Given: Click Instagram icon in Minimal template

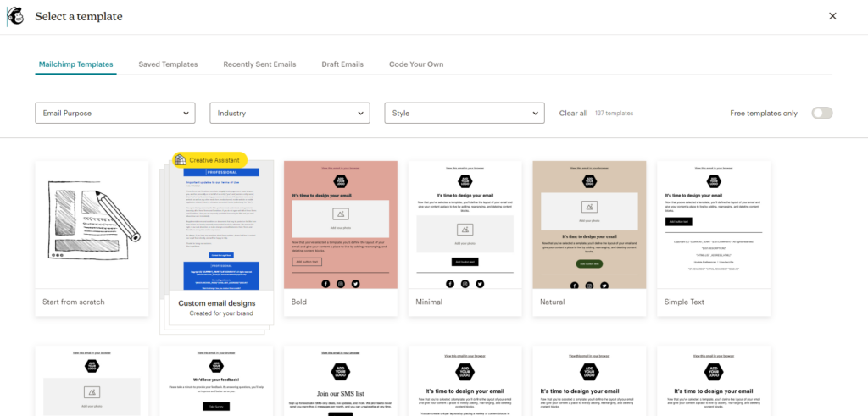Looking at the screenshot, I should (x=465, y=283).
